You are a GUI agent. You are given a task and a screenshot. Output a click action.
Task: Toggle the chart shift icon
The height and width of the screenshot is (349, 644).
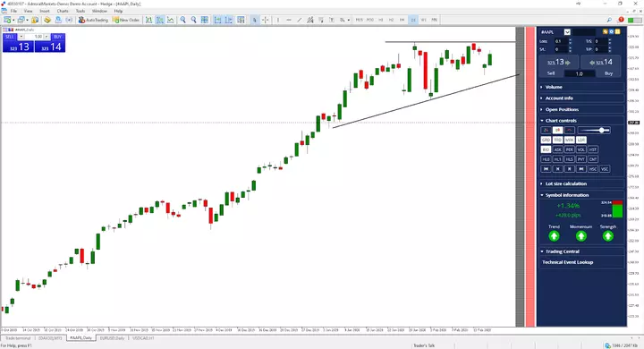pyautogui.click(x=229, y=20)
